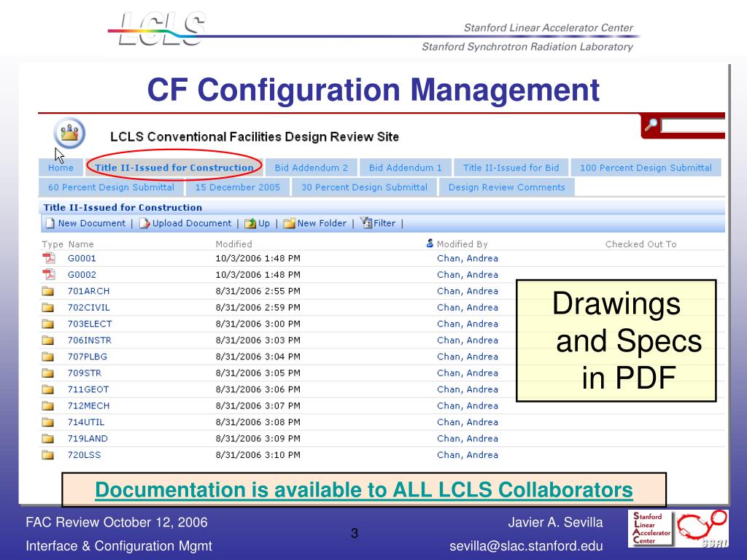747x560 pixels.
Task: Open the 706INSTR folder
Action: pyautogui.click(x=90, y=341)
